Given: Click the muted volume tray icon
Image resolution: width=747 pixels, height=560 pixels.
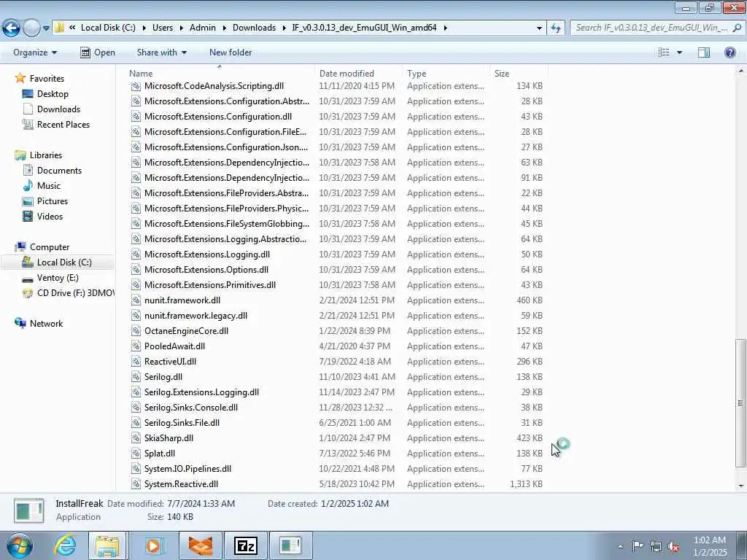Looking at the screenshot, I should (673, 547).
